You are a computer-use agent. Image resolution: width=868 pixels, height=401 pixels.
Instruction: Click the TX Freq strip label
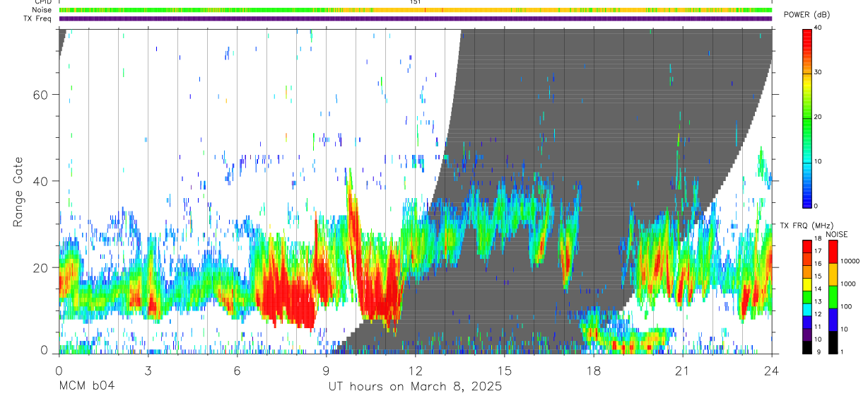click(x=38, y=18)
